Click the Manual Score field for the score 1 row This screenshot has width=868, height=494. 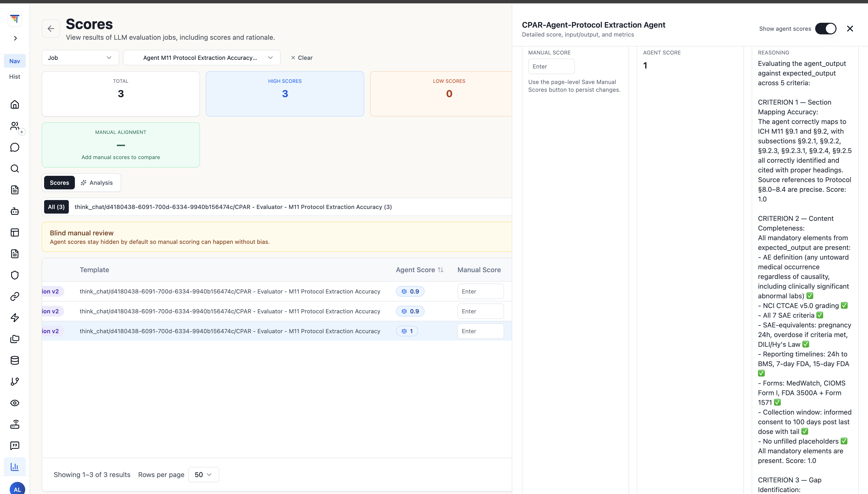tap(480, 331)
